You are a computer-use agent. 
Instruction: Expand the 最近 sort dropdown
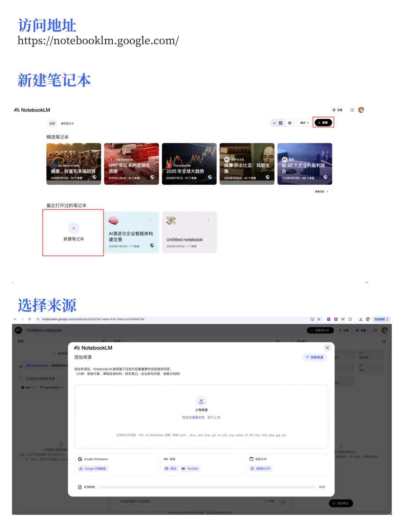tap(304, 123)
